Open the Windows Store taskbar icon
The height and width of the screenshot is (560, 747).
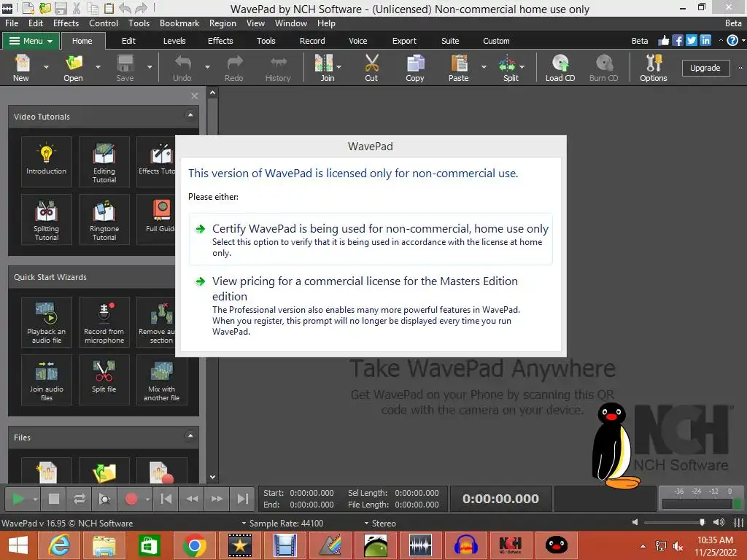149,545
